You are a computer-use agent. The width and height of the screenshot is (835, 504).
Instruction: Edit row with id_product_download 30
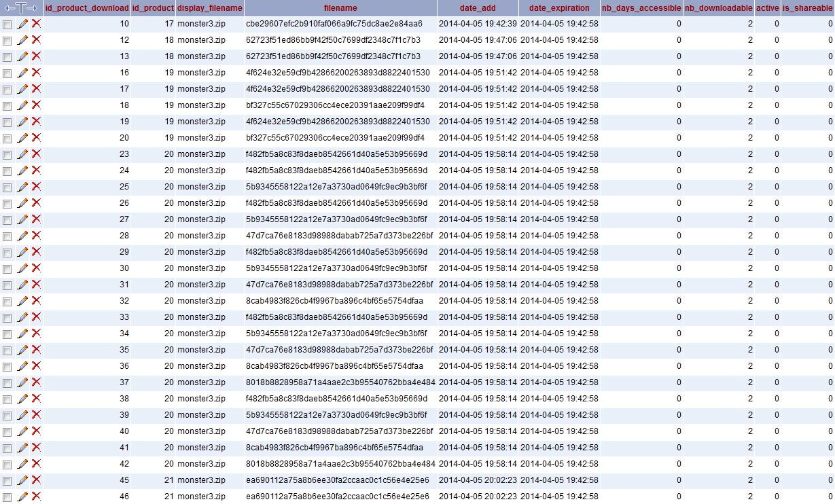22,268
